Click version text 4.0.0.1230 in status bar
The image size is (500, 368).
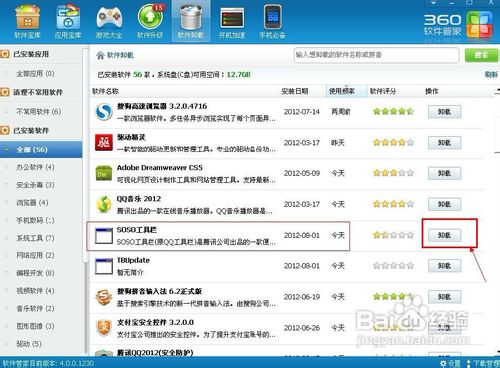(77, 363)
